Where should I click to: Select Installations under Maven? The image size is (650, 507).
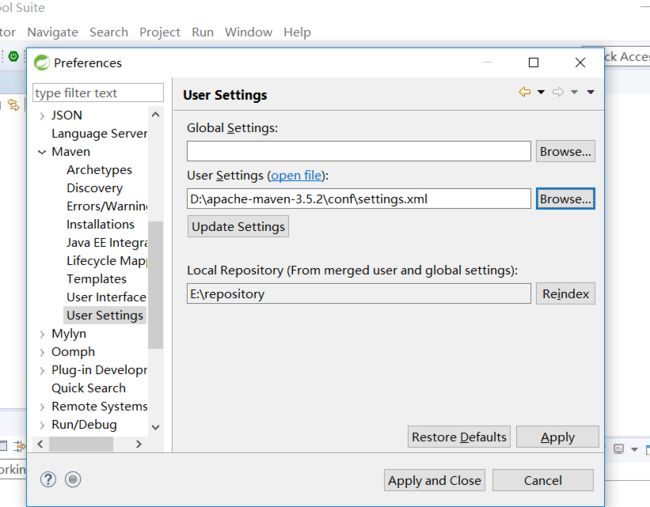[x=100, y=224]
